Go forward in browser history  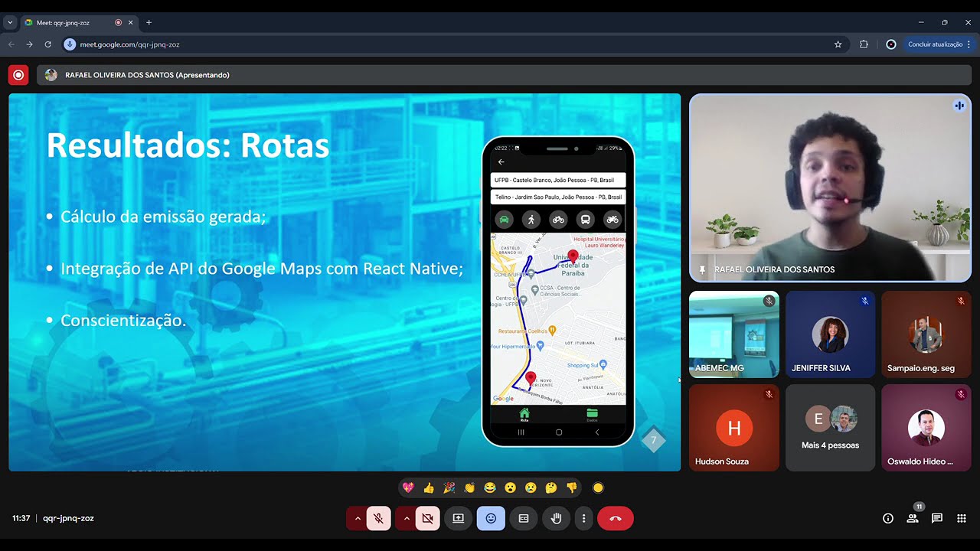coord(29,44)
